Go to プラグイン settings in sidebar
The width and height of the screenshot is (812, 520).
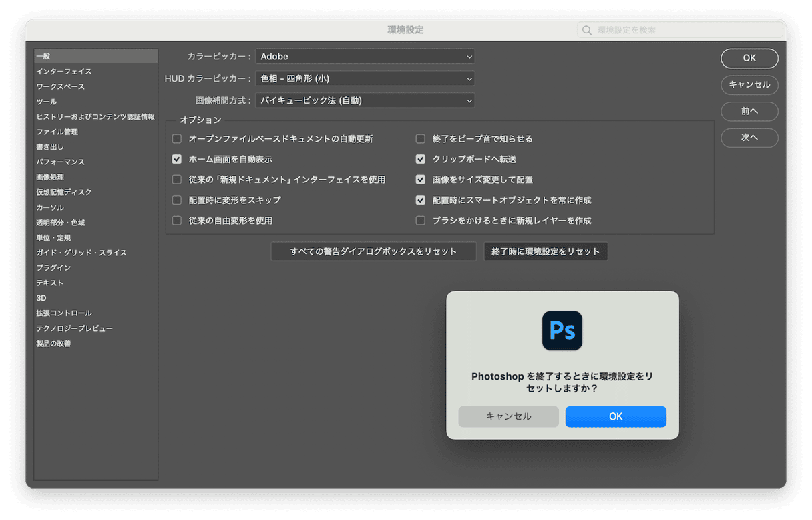tap(53, 267)
